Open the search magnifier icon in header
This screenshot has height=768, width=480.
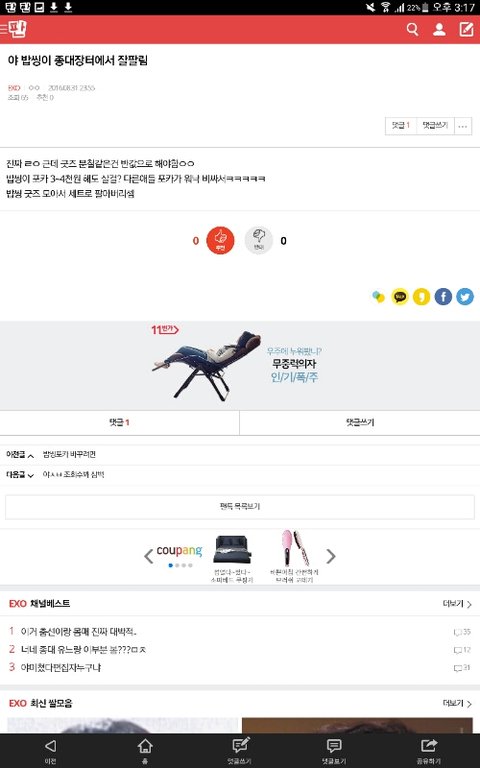(x=412, y=30)
